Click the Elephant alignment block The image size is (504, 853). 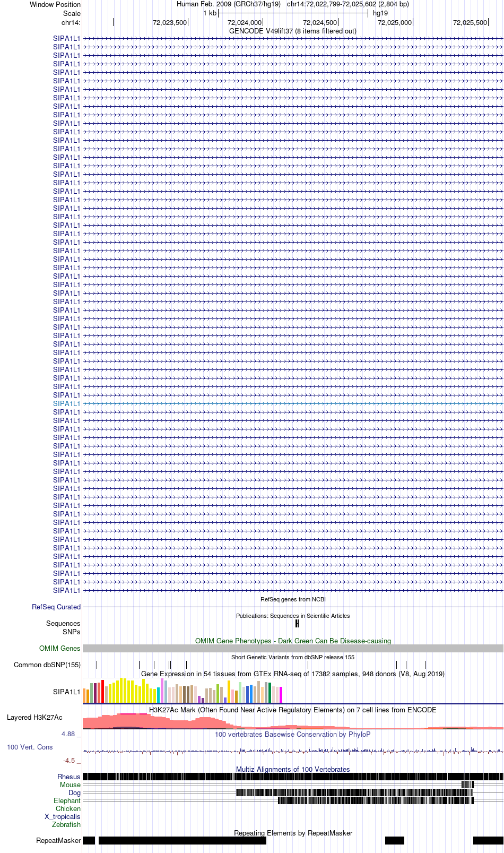(375, 800)
